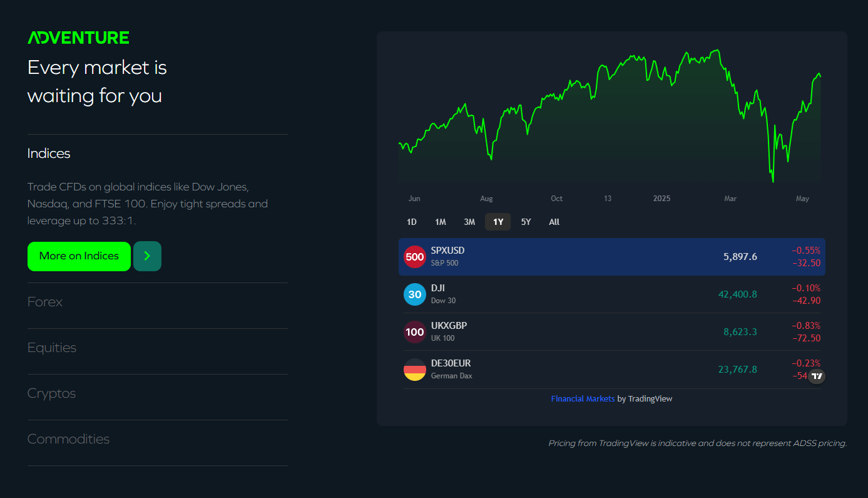The image size is (868, 498).
Task: Open the Financial Markets link
Action: [x=583, y=399]
